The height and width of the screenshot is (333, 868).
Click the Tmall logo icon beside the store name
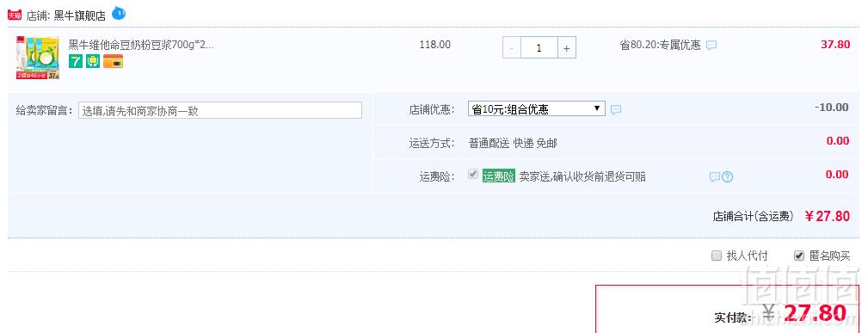(x=14, y=15)
